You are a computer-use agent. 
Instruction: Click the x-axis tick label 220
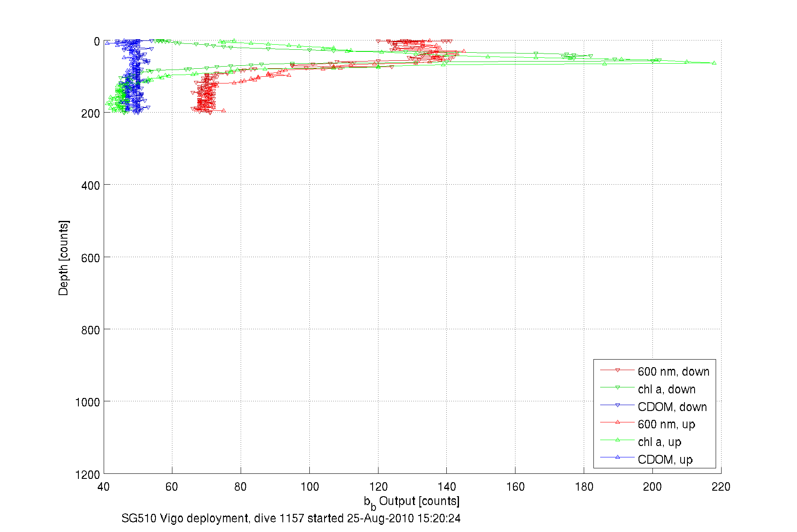point(721,487)
